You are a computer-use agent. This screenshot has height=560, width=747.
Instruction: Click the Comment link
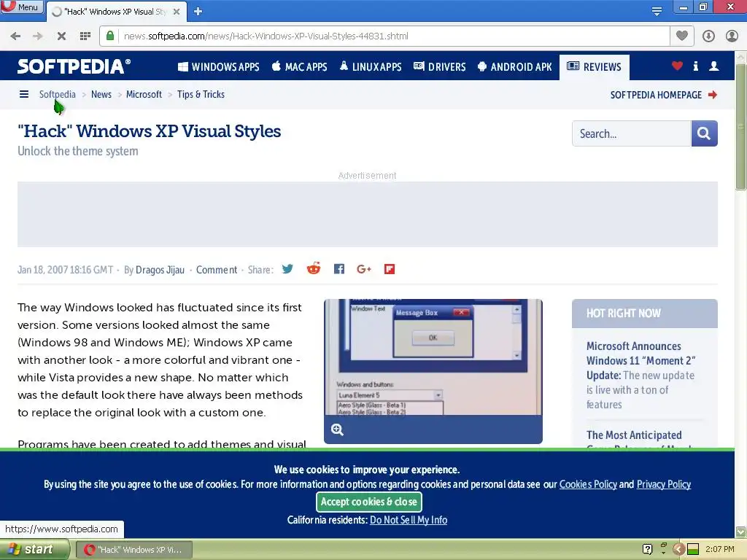coord(216,270)
